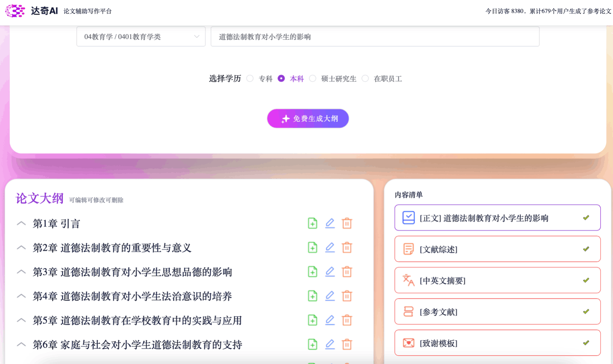Click the [参考文献] content option

point(497,312)
